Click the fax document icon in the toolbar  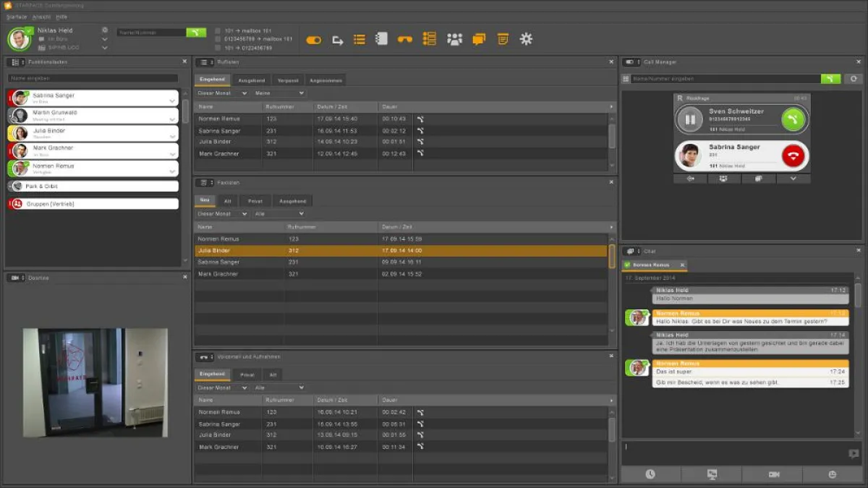[503, 38]
